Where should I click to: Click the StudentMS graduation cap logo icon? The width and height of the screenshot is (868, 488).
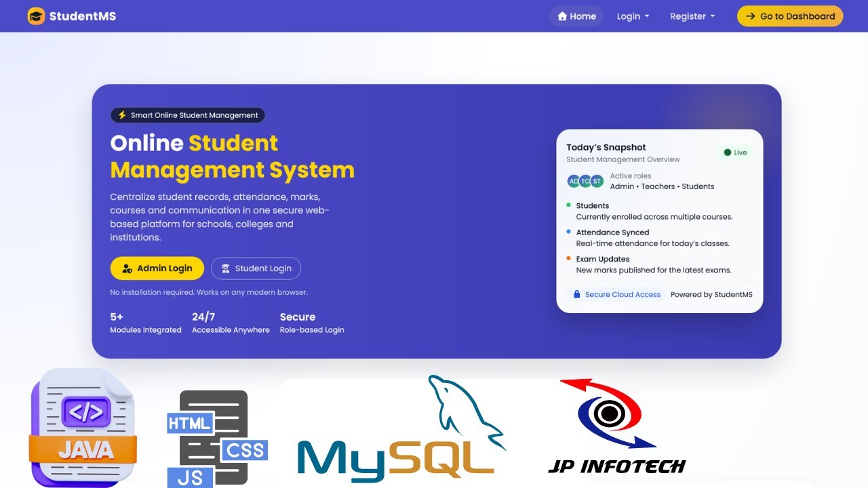tap(36, 16)
